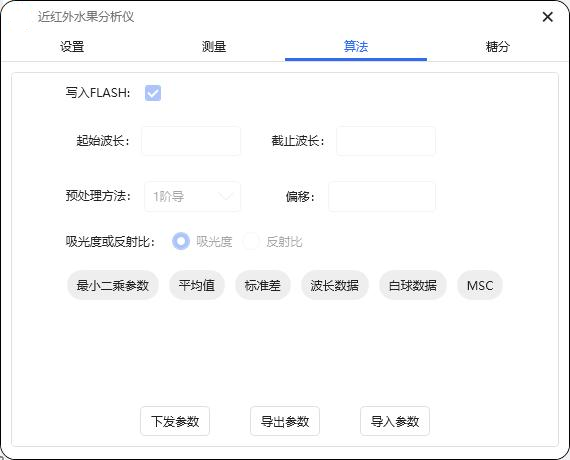
Task: Switch to the 设置 tab
Action: pyautogui.click(x=72, y=47)
